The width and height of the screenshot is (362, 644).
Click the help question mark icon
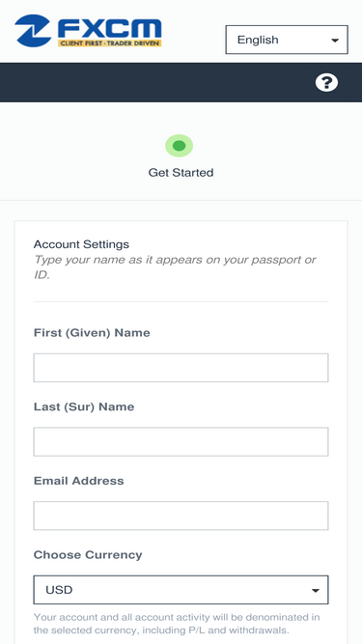326,83
